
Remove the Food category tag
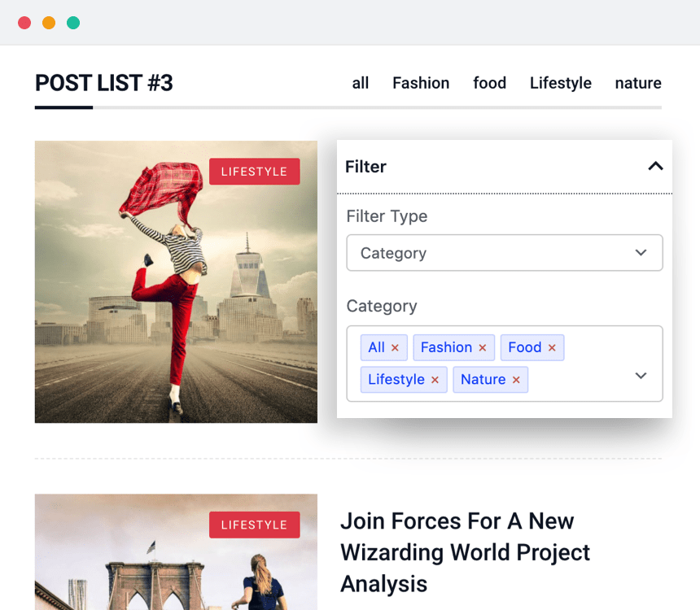(552, 348)
